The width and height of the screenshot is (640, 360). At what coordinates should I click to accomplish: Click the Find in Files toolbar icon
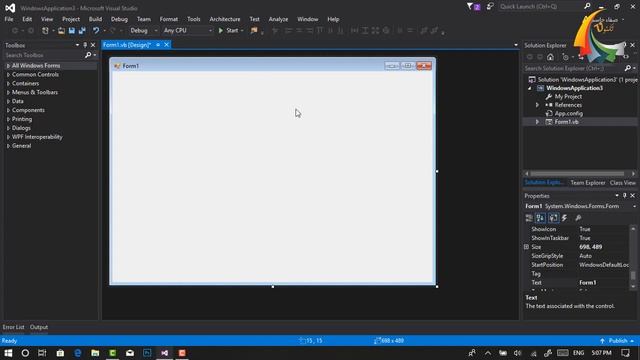(x=254, y=31)
